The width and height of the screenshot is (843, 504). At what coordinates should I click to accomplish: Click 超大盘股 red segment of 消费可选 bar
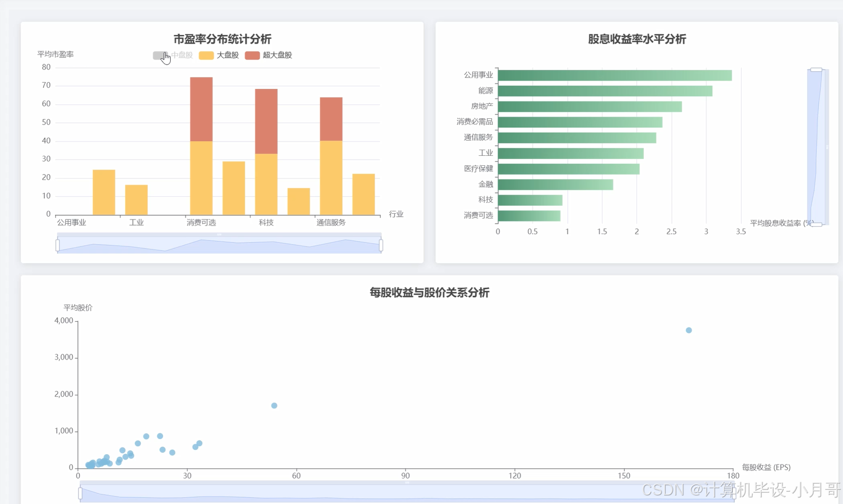(201, 109)
